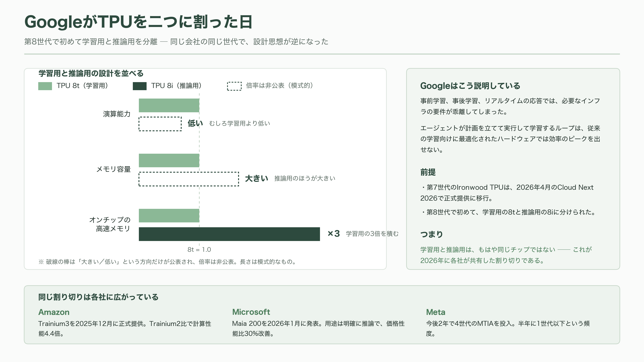This screenshot has width=644, height=362.
Task: Click the 'Meta' company heading
Action: pos(436,312)
